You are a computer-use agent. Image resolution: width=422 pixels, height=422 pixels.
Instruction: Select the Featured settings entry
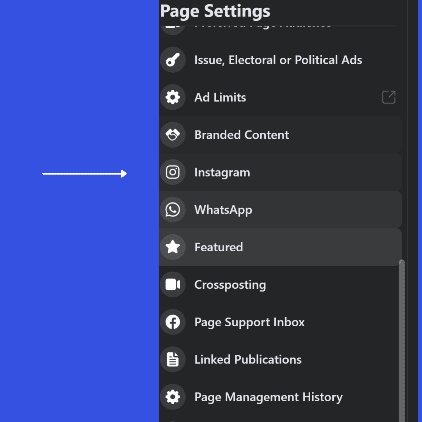(x=280, y=247)
